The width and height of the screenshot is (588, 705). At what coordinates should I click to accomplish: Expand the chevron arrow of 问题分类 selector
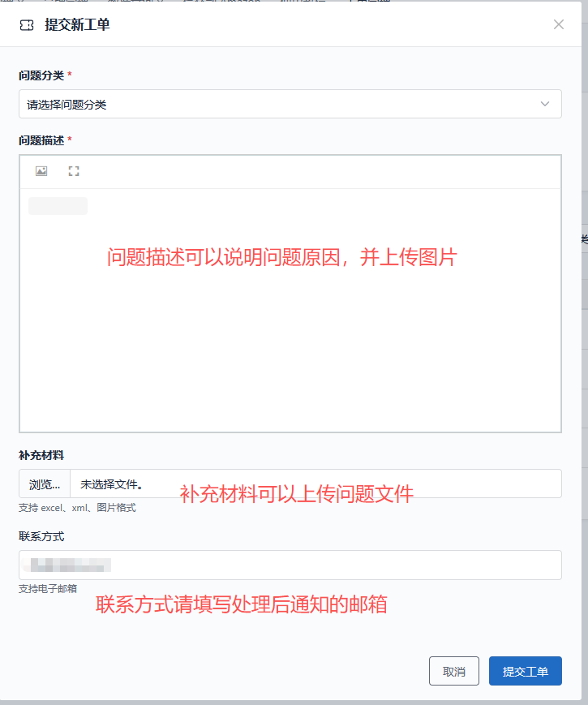pyautogui.click(x=545, y=104)
